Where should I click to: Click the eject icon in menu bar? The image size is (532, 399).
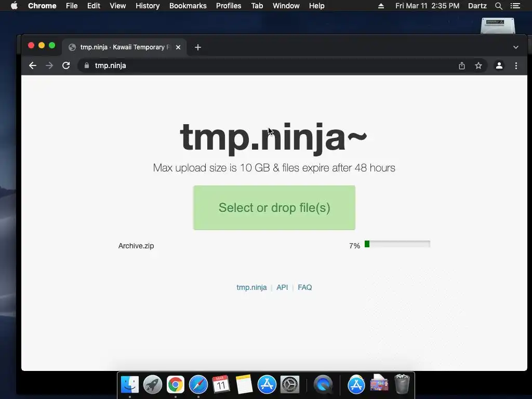click(381, 6)
